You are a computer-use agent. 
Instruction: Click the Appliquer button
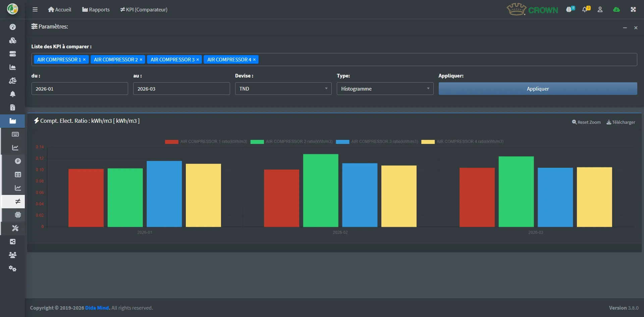click(x=538, y=89)
